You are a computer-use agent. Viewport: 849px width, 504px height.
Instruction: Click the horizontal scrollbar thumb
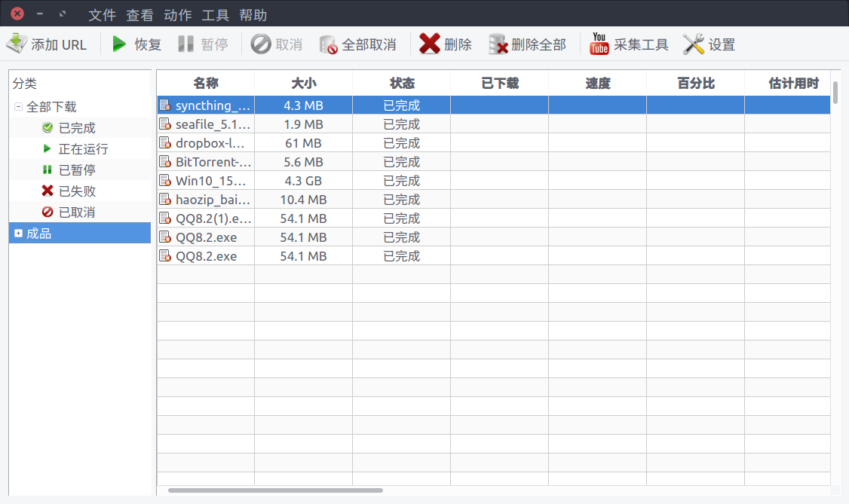276,490
